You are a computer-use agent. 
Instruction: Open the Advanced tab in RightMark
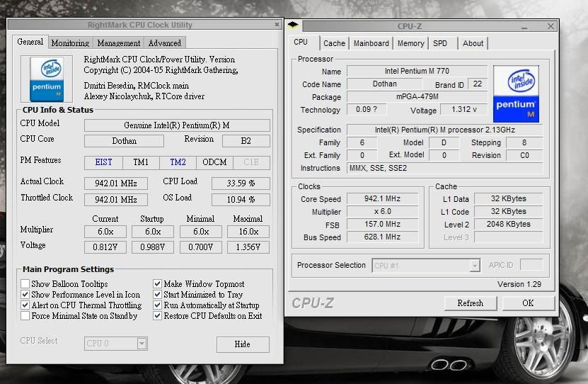pos(165,43)
